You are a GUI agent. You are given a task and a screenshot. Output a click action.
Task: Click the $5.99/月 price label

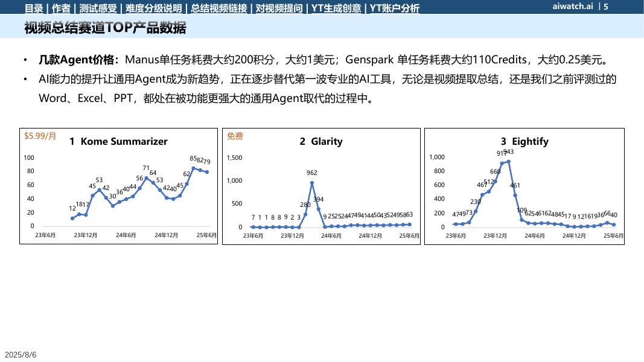coord(40,136)
